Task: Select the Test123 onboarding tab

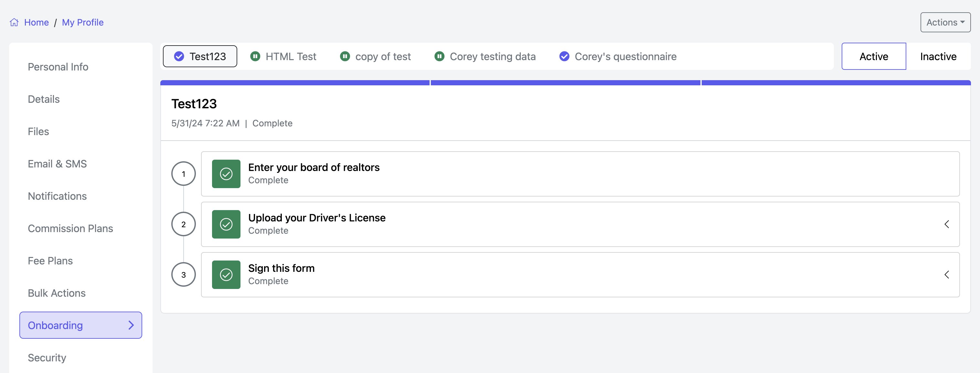Action: (200, 56)
